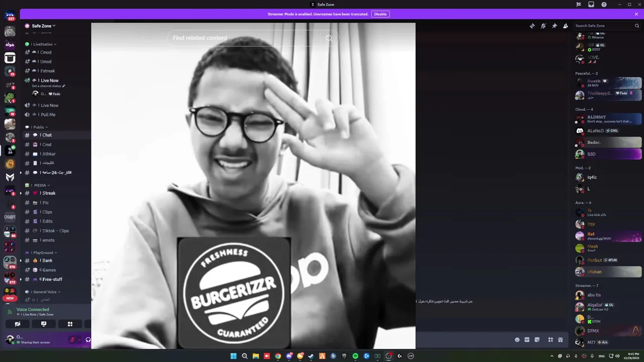Open the Tiktok - Clips channel
The width and height of the screenshot is (644, 362).
tap(55, 231)
